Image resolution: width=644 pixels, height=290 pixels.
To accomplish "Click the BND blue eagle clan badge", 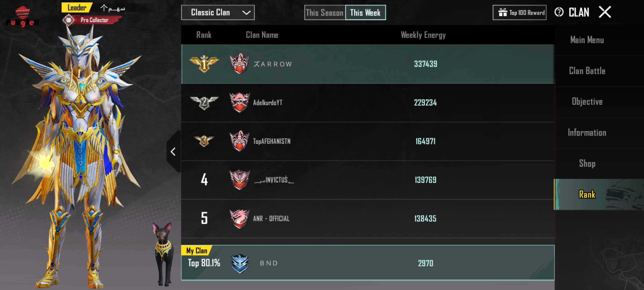I will pos(240,263).
